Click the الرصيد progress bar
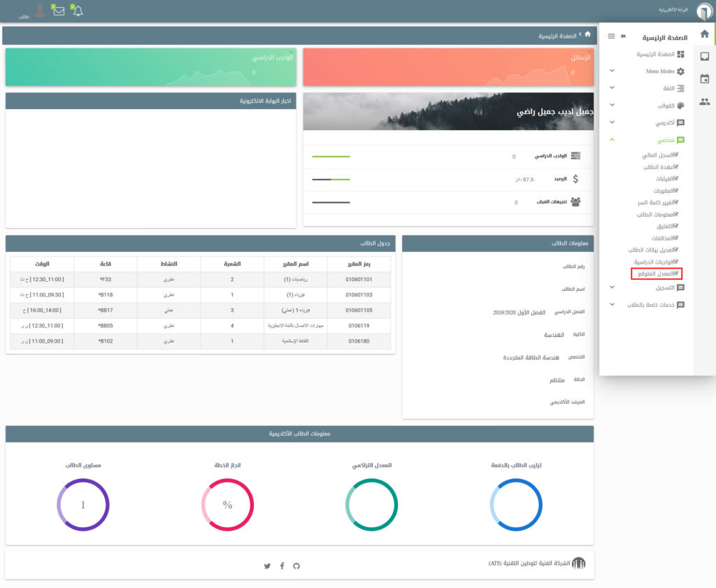 click(x=331, y=180)
